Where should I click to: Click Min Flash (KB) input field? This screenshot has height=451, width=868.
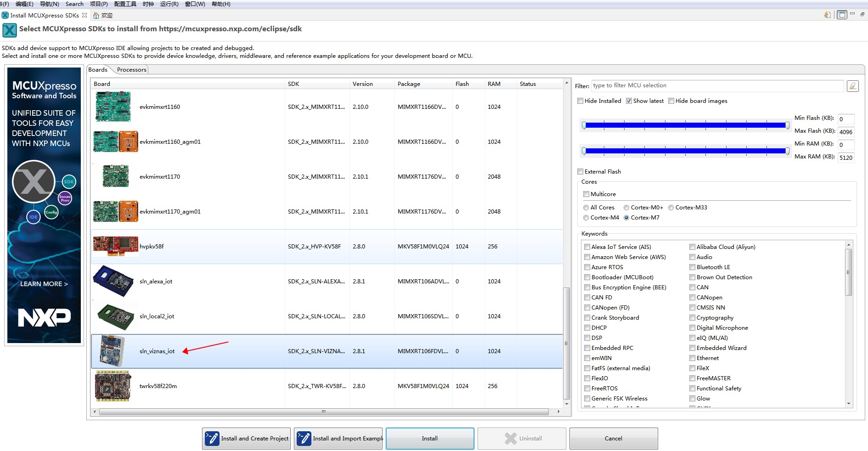[846, 119]
